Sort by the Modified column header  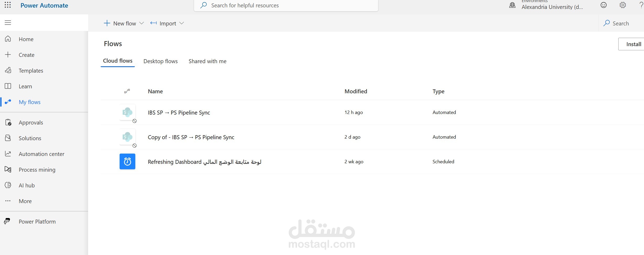(x=356, y=91)
